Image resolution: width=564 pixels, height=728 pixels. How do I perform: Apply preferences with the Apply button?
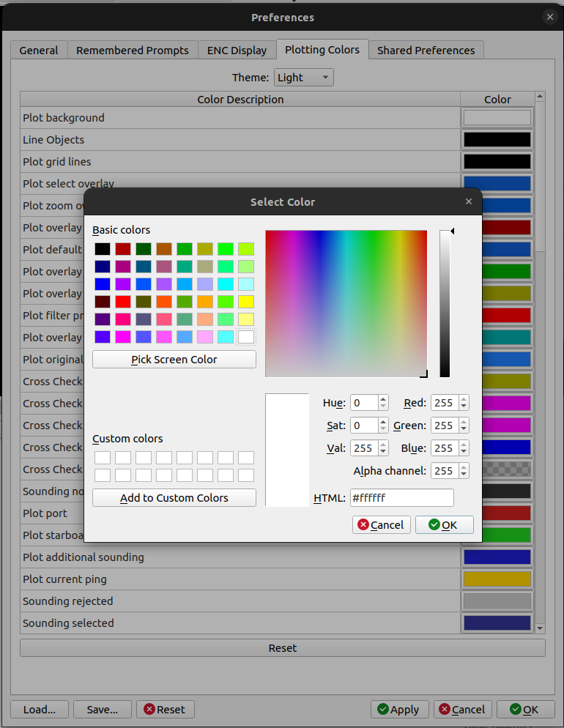point(398,710)
